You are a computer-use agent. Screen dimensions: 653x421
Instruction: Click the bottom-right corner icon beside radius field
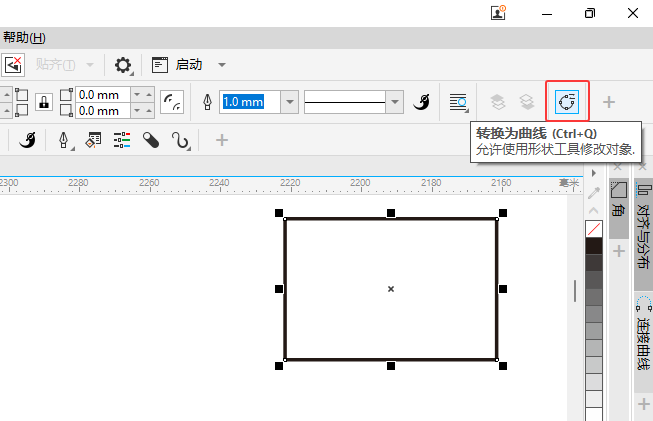click(x=66, y=110)
